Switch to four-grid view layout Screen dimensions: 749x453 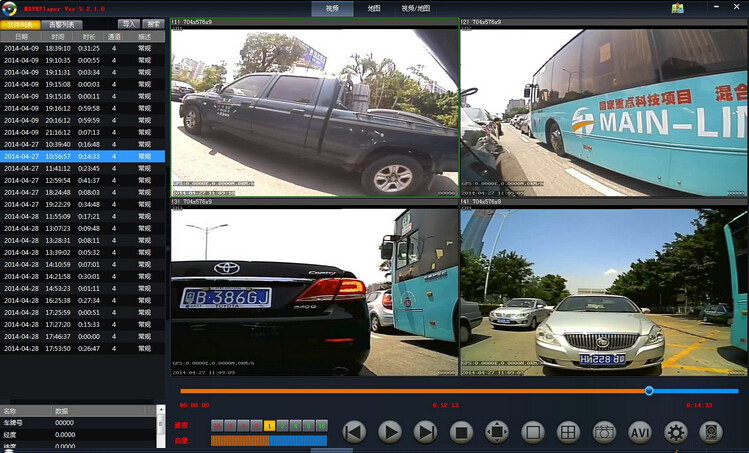tap(568, 432)
